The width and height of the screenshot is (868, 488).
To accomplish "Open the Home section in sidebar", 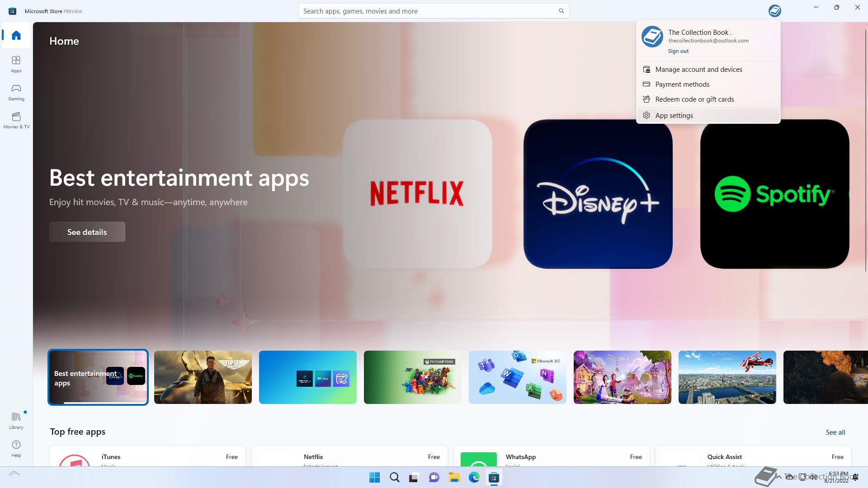I will pyautogui.click(x=16, y=35).
